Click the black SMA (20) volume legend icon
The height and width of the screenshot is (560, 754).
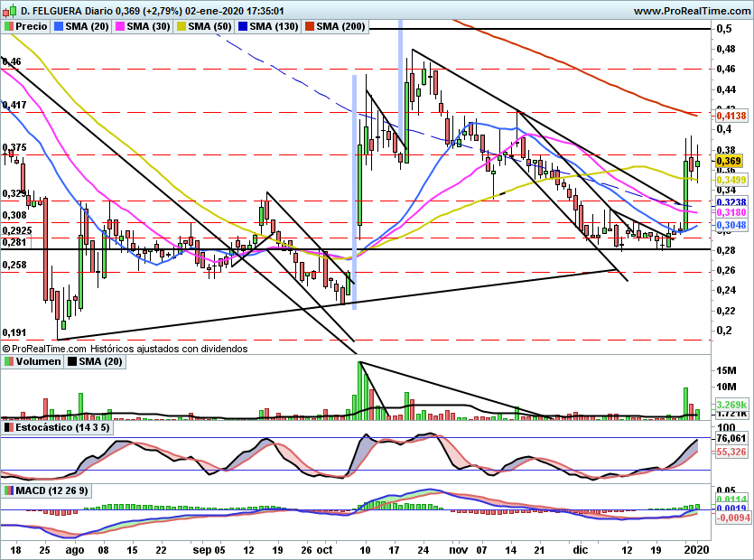(x=73, y=361)
